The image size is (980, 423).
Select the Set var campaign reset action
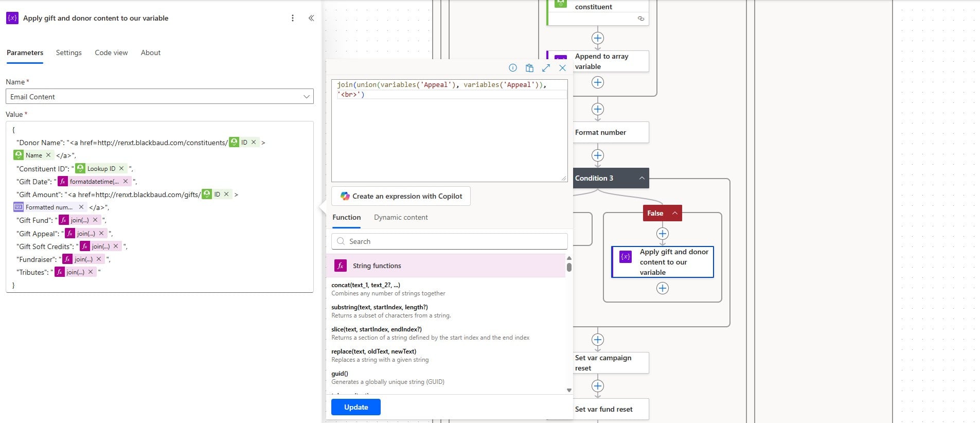point(611,363)
